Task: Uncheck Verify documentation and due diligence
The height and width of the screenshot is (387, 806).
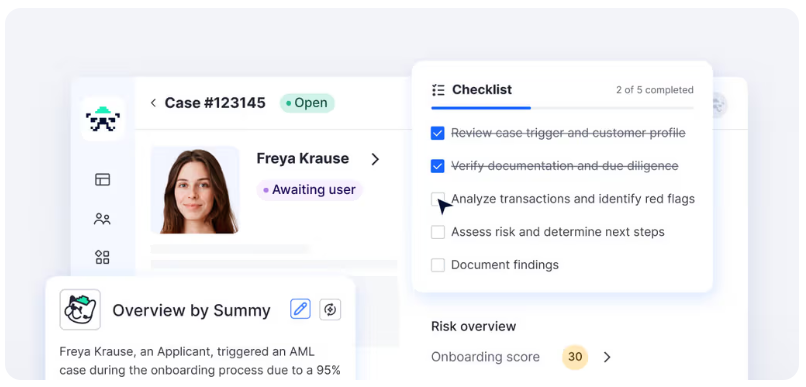Action: pos(437,166)
